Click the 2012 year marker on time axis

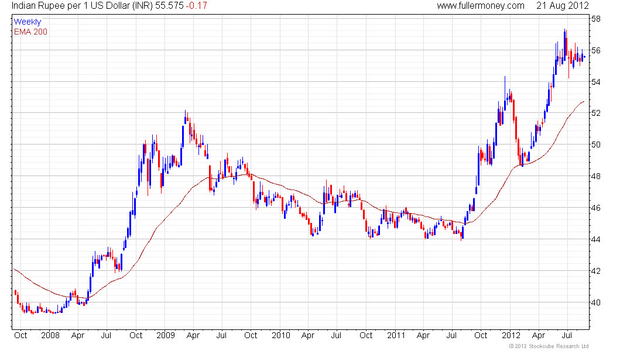[511, 335]
